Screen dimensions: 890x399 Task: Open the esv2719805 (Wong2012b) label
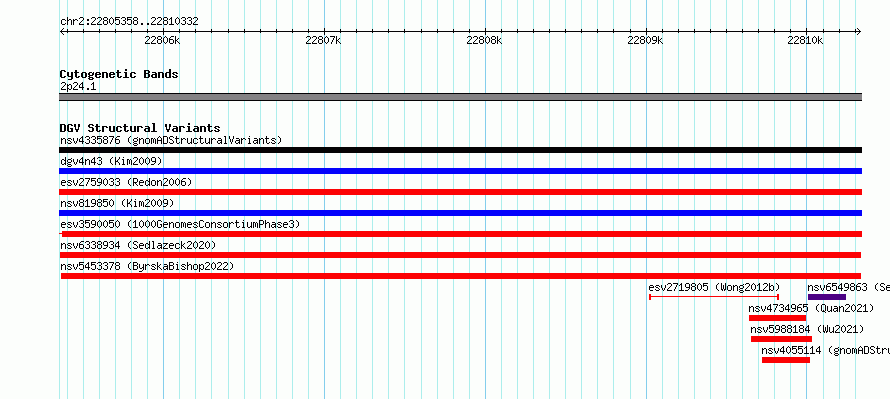pos(715,287)
